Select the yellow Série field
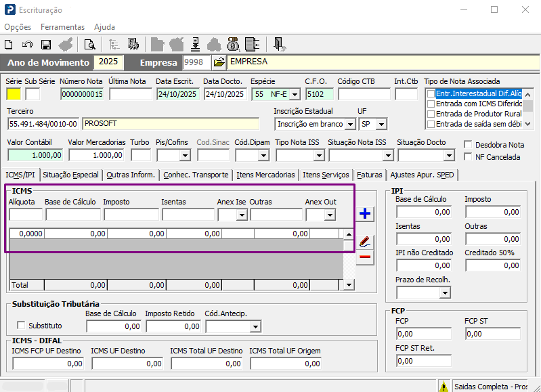 point(14,94)
